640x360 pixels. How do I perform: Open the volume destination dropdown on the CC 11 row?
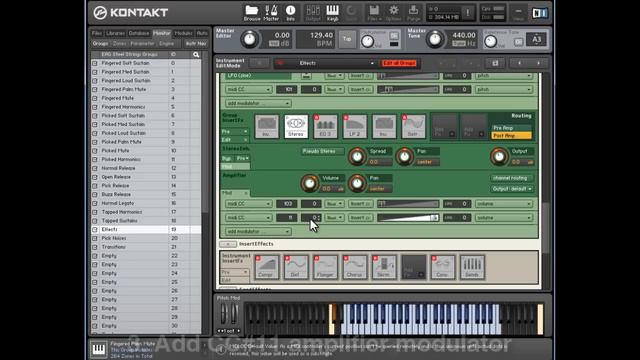pyautogui.click(x=504, y=218)
